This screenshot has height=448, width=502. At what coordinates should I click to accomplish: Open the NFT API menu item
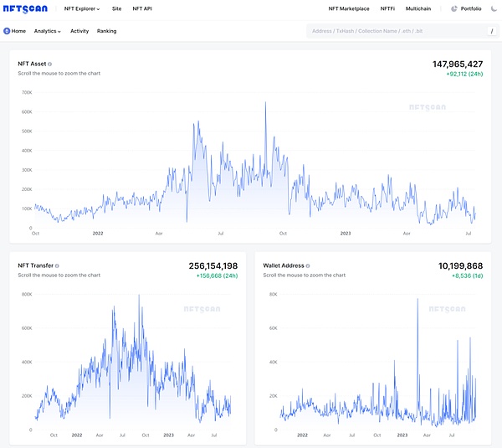tap(142, 8)
